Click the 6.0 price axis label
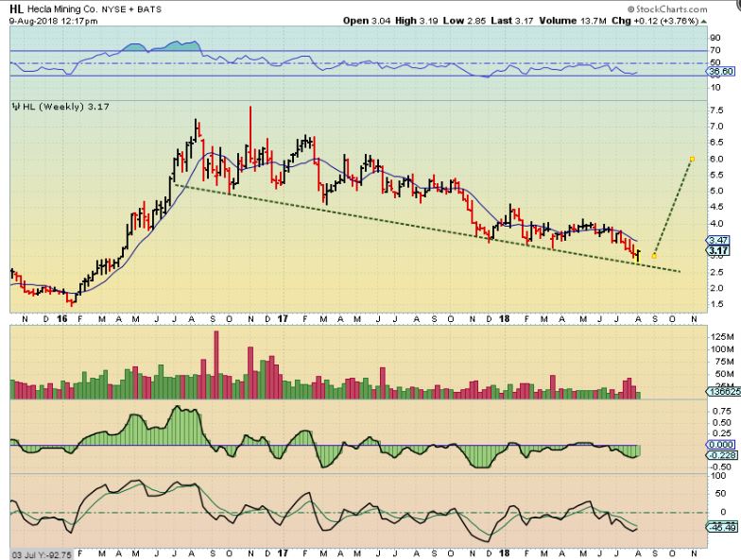The width and height of the screenshot is (741, 560). 716,159
